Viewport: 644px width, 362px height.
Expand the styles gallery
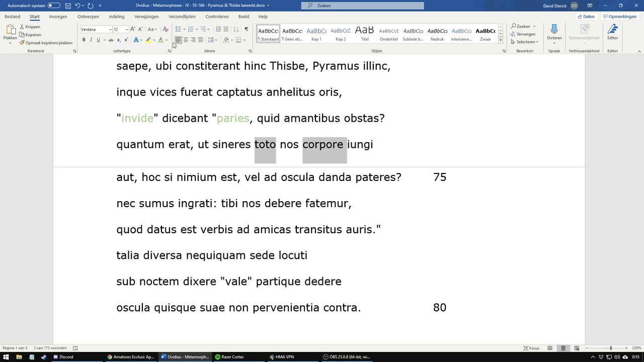(x=501, y=40)
